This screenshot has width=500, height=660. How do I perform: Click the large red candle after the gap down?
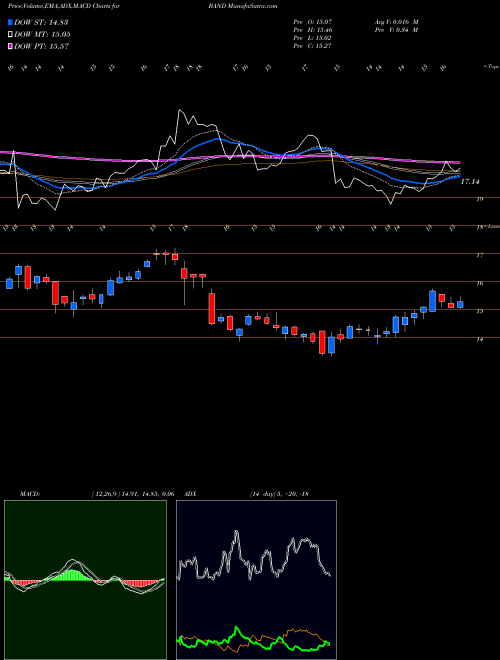212,309
